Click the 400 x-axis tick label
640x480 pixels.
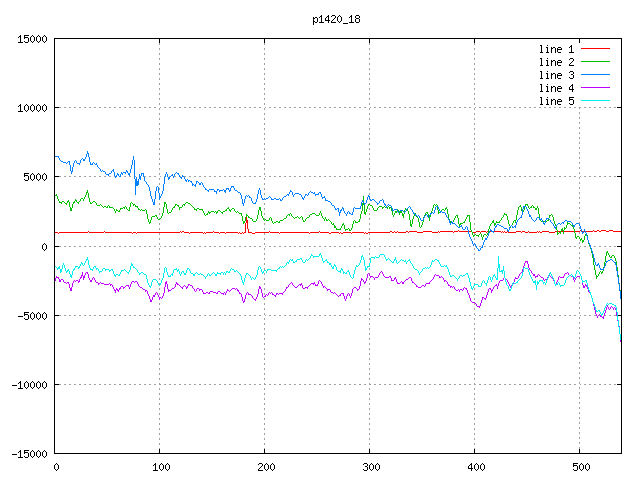(x=474, y=466)
